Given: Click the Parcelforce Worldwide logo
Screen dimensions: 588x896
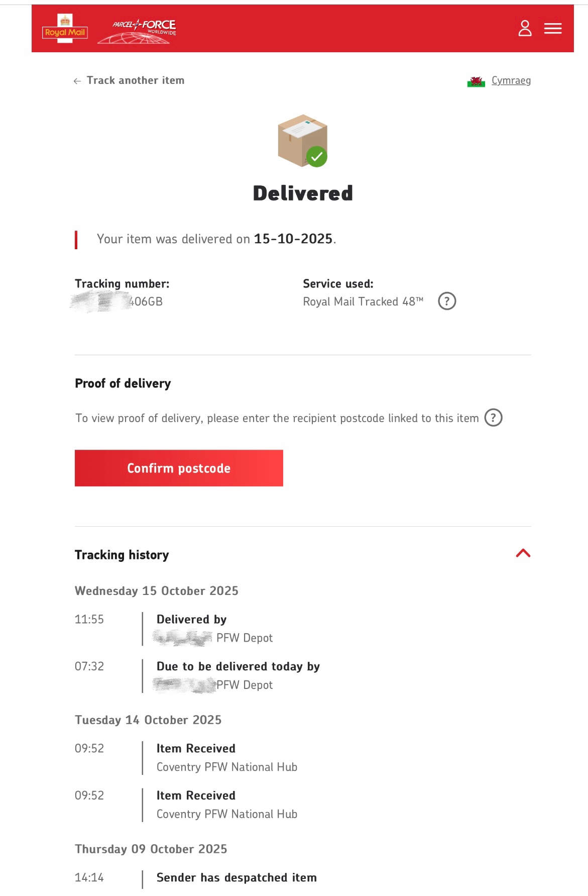Looking at the screenshot, I should 138,30.
